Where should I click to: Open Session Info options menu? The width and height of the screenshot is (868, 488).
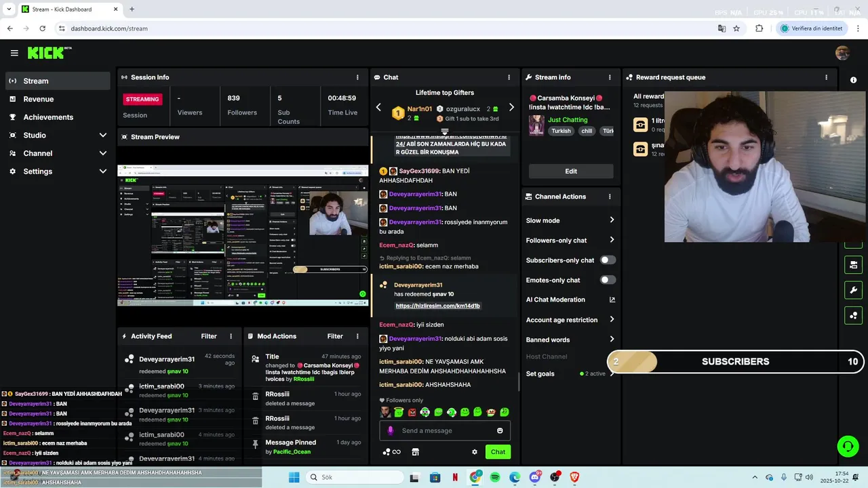tap(357, 77)
